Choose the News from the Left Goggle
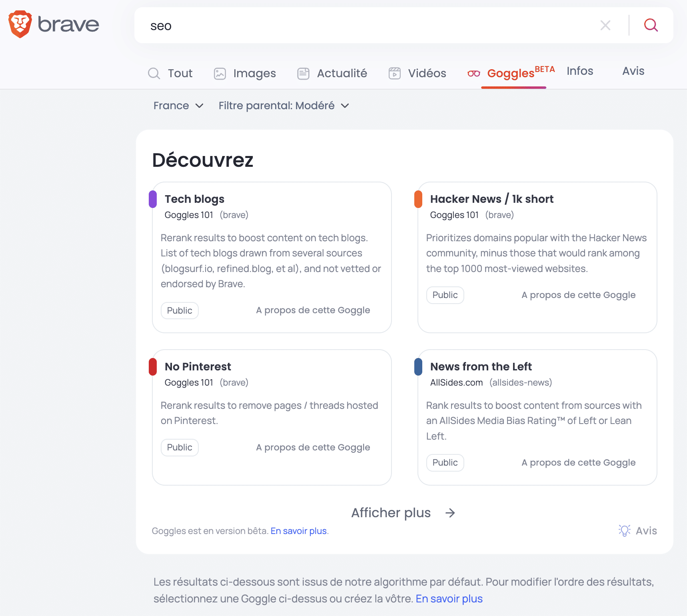The image size is (687, 616). tap(481, 367)
